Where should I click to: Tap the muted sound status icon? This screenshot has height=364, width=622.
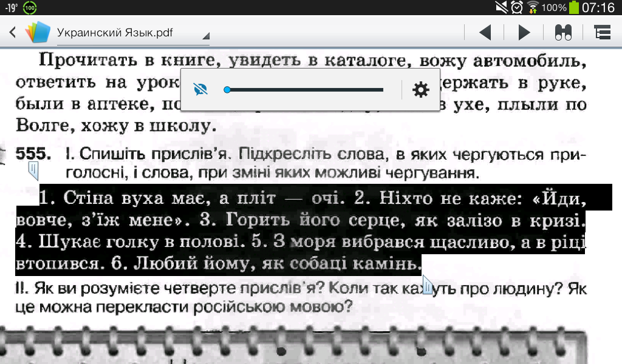click(501, 7)
